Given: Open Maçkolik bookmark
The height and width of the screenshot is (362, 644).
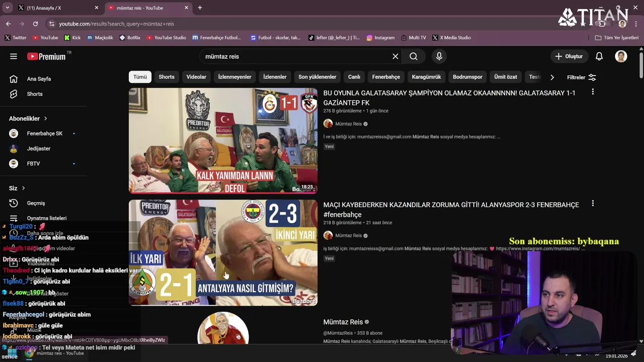Looking at the screenshot, I should tap(100, 38).
